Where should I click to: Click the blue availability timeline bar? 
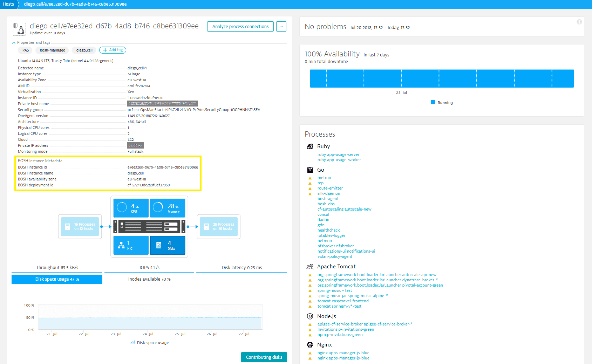[x=442, y=78]
